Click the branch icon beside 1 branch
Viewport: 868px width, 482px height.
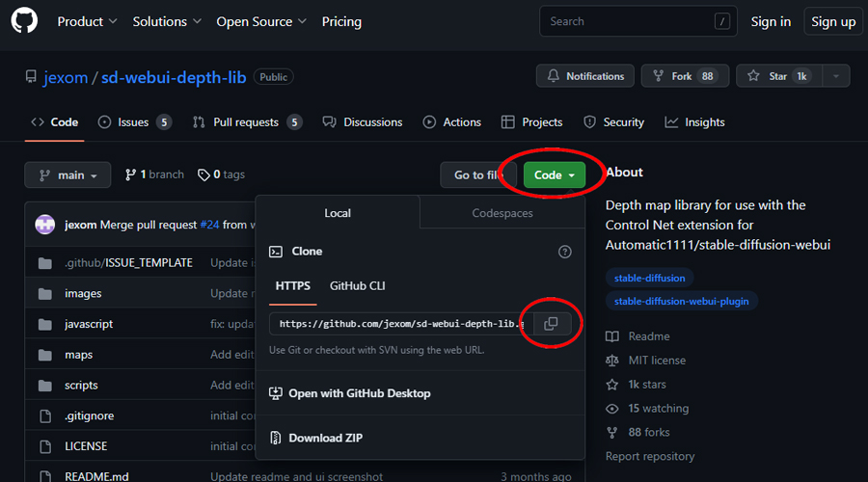[x=130, y=174]
